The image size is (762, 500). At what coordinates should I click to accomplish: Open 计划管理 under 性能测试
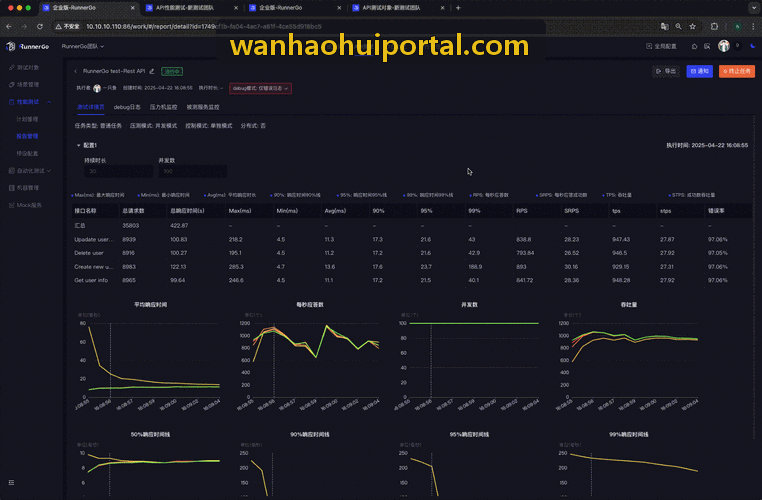[27, 119]
